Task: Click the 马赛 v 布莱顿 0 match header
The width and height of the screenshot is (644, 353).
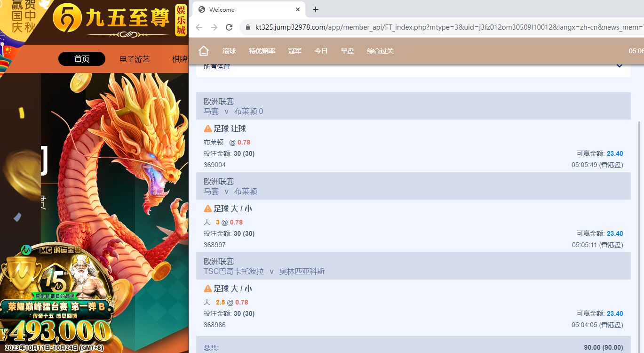Action: coord(413,106)
